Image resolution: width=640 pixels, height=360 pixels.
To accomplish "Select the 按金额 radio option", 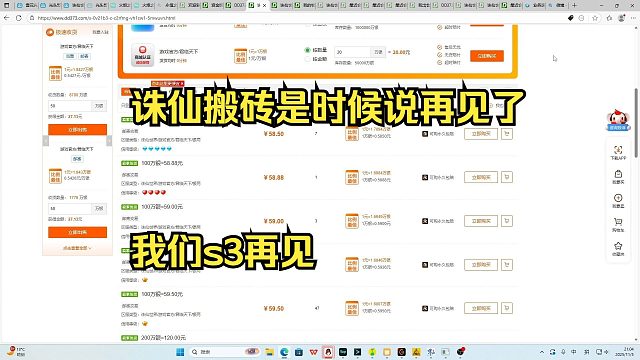I will pyautogui.click(x=307, y=59).
